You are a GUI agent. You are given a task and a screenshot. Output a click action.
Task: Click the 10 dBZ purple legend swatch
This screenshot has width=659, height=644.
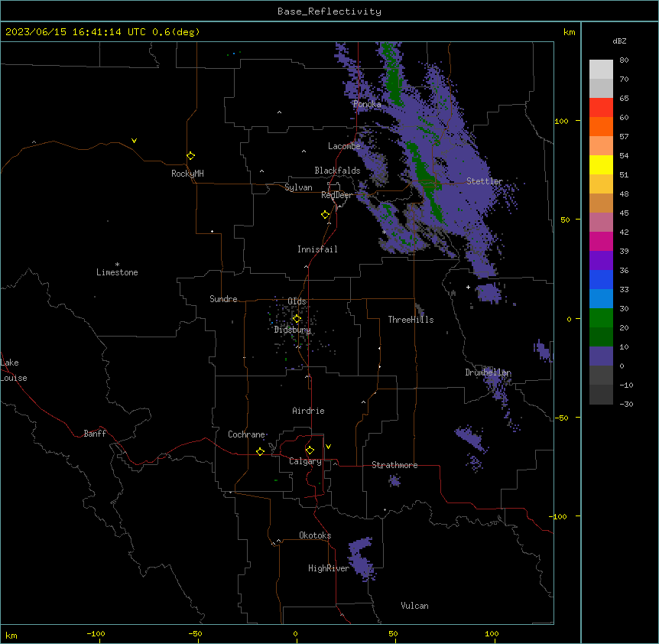tap(601, 356)
